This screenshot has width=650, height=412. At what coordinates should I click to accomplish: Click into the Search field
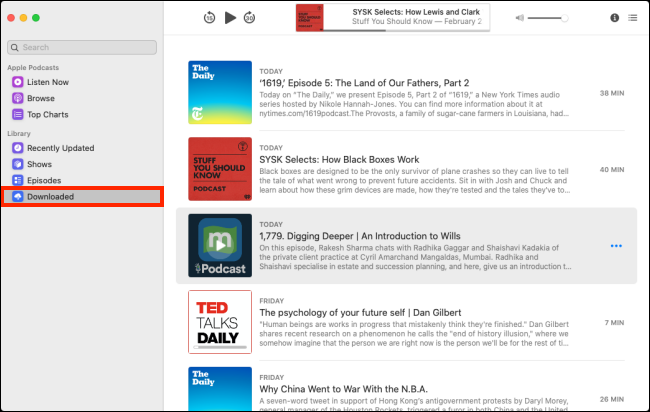pos(82,47)
